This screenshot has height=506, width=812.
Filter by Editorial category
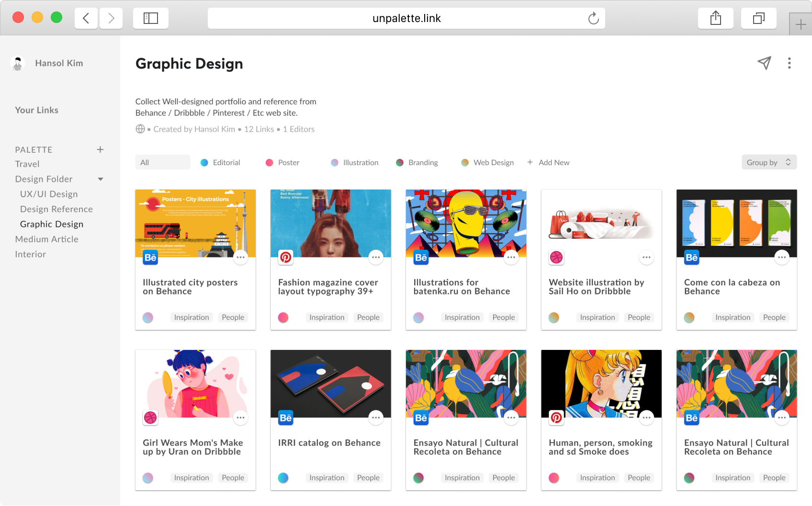220,162
